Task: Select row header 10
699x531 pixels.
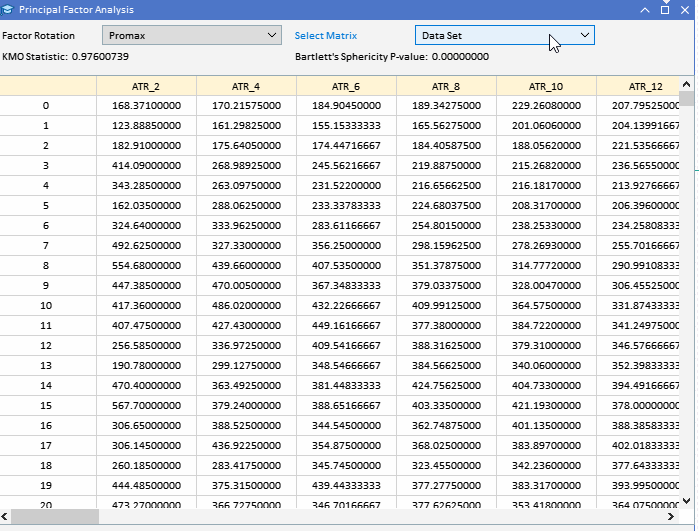Action: [46, 305]
